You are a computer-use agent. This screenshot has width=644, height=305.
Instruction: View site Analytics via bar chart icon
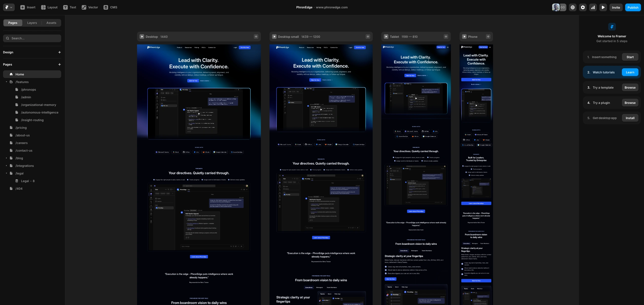[x=593, y=7]
